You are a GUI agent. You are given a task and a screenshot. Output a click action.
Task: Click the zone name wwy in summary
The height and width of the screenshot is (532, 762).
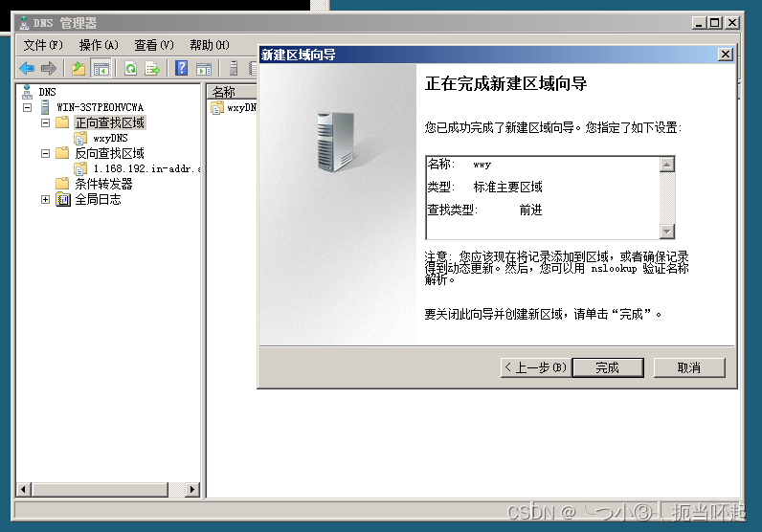pos(482,165)
